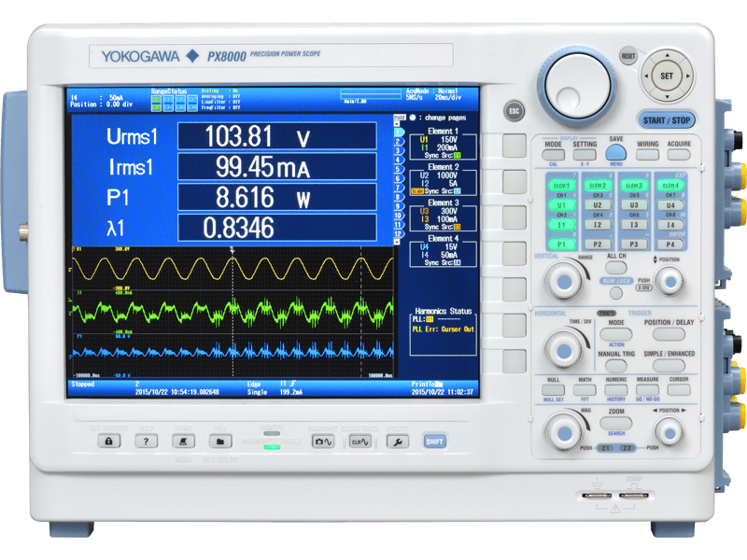747x560 pixels.
Task: Open the FILE folder icon key
Action: [220, 441]
